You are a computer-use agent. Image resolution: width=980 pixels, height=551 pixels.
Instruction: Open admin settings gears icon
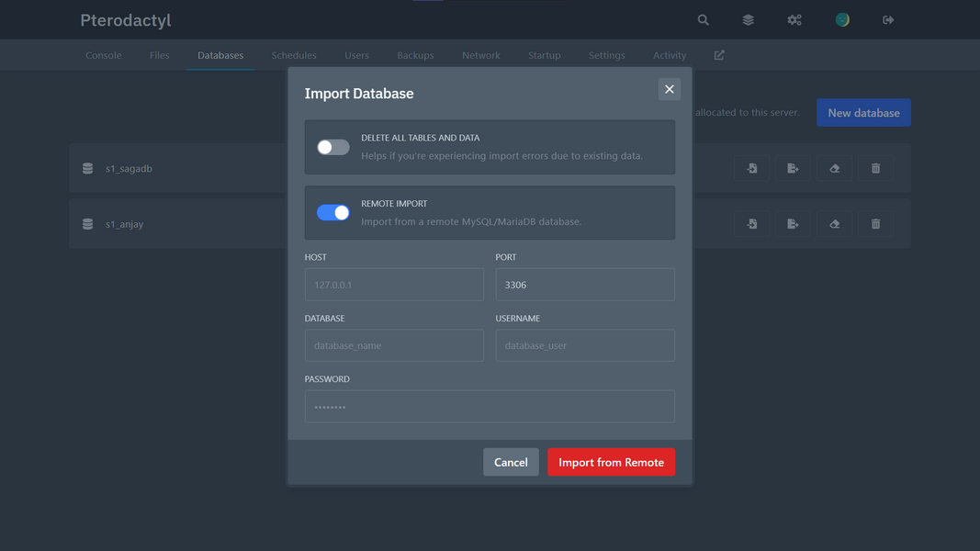794,20
